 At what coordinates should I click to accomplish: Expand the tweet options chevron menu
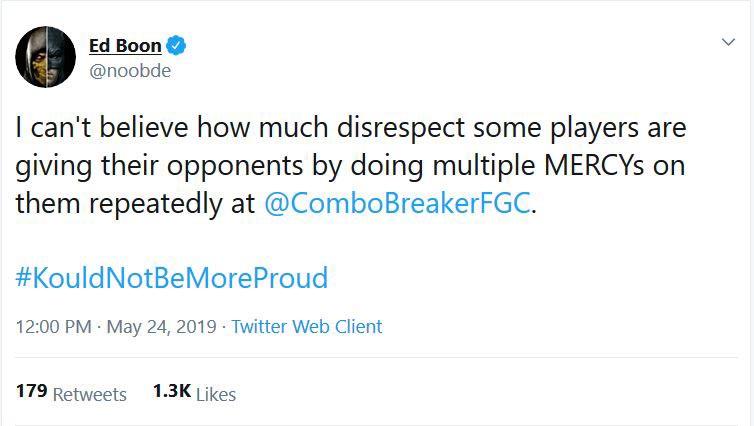(x=730, y=43)
